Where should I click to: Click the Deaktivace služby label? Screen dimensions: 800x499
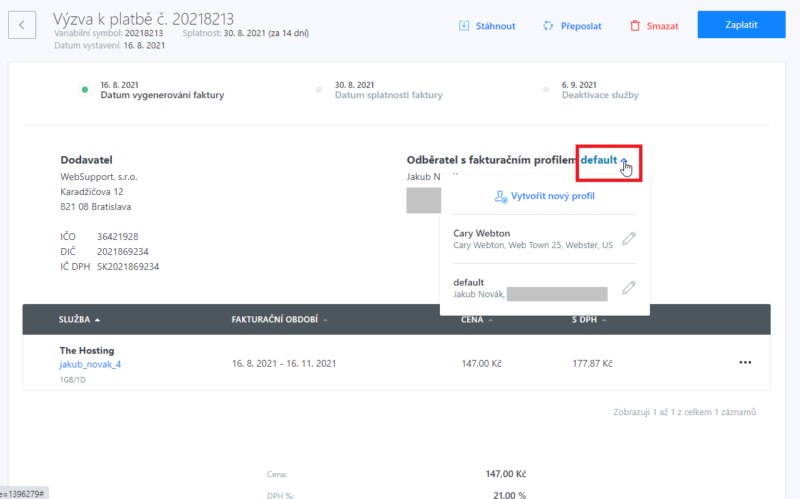click(x=600, y=95)
